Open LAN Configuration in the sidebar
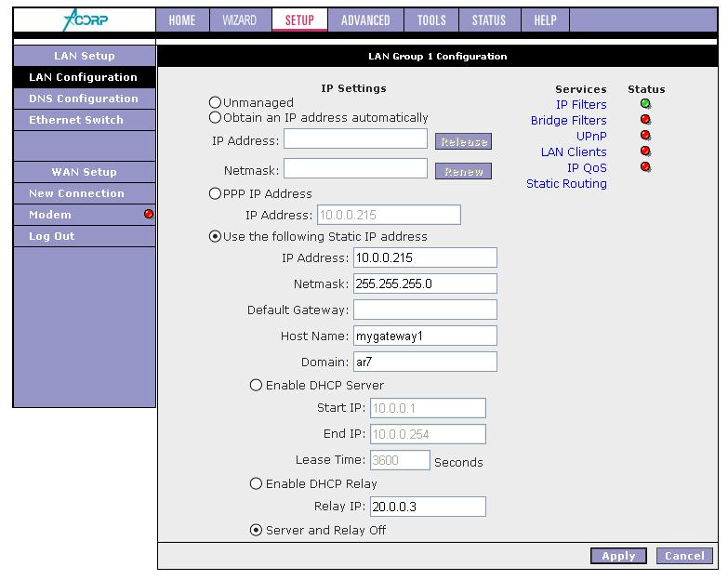The height and width of the screenshot is (580, 728). [x=85, y=77]
